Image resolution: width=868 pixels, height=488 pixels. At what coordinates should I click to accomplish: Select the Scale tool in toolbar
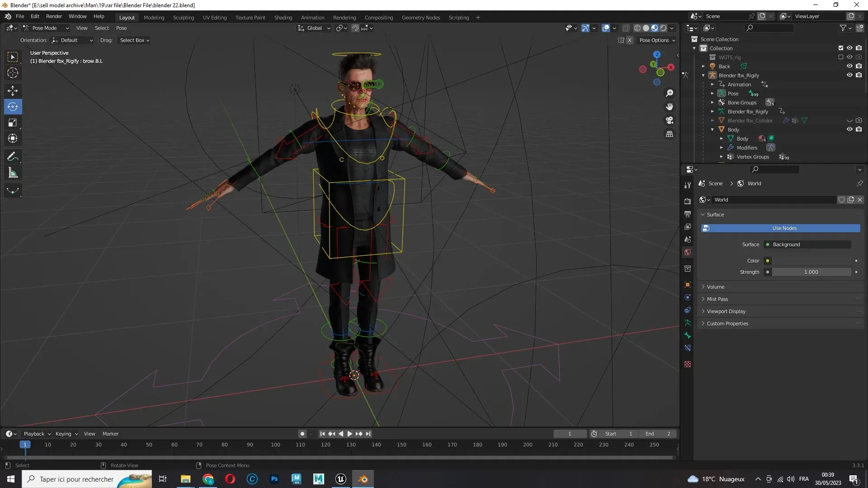point(13,123)
